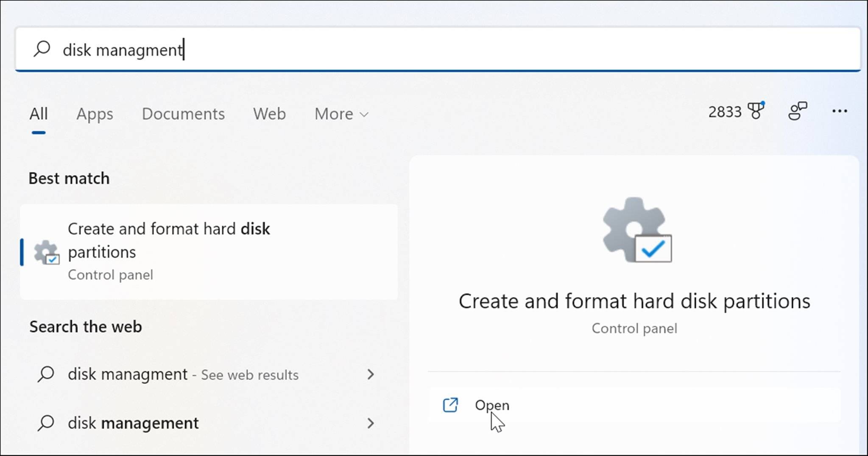Switch to the Web tab

(x=269, y=114)
